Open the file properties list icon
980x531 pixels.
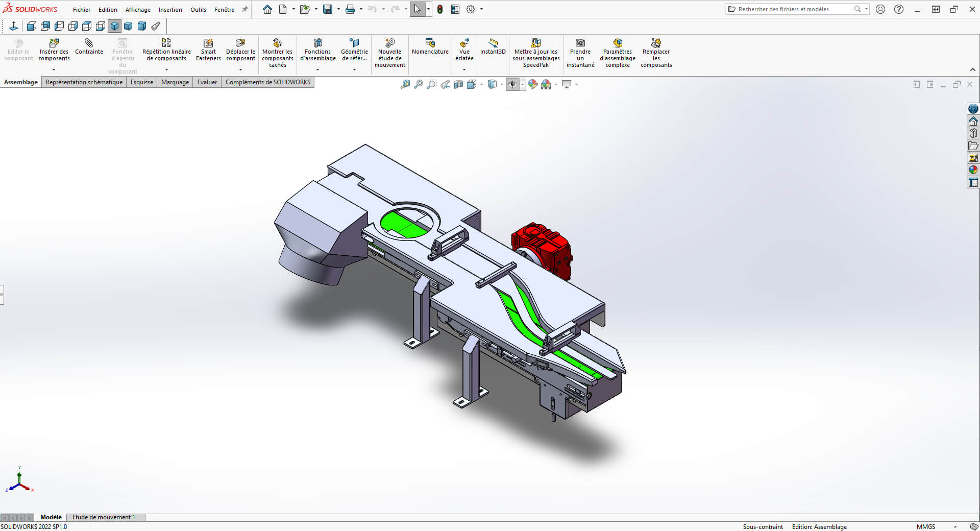pyautogui.click(x=455, y=9)
